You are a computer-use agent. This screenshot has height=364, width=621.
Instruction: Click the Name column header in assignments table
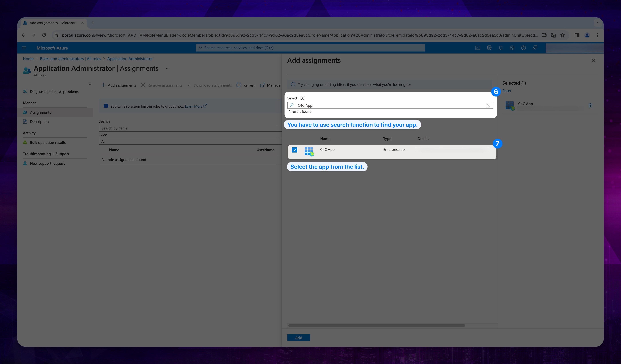click(x=114, y=150)
